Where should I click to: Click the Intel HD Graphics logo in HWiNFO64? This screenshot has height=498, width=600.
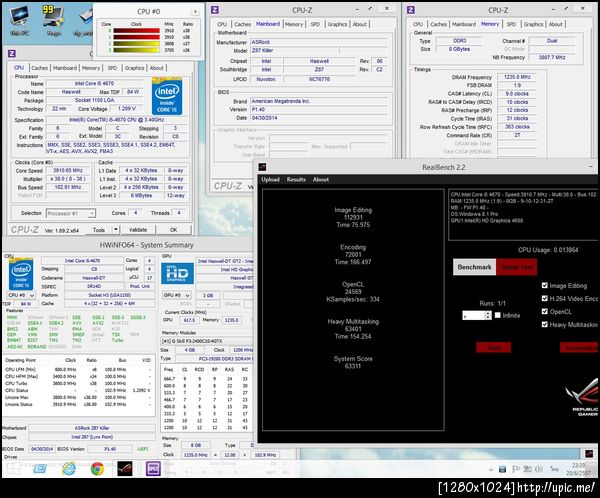(x=177, y=273)
